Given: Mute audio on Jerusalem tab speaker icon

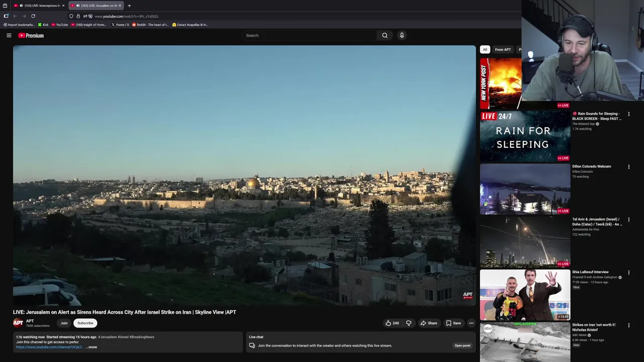Looking at the screenshot, I should pos(77,6).
